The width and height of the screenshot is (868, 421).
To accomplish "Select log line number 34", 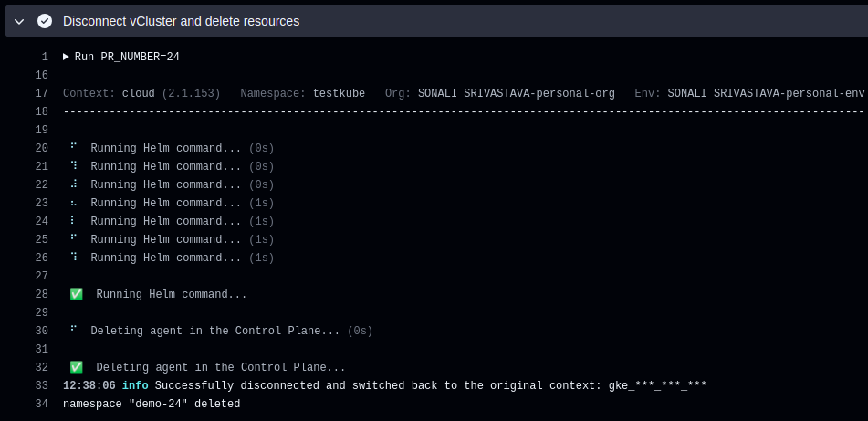I will (x=41, y=404).
